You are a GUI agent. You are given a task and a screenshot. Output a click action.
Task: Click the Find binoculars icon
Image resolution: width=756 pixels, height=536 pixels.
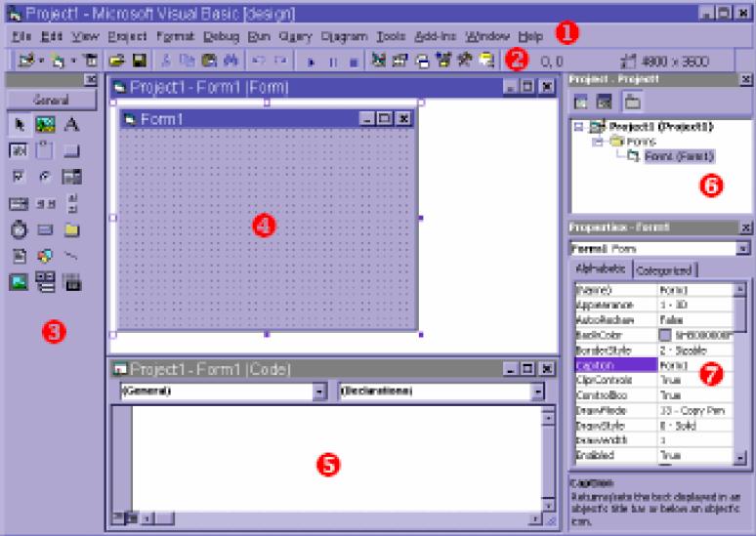point(231,61)
